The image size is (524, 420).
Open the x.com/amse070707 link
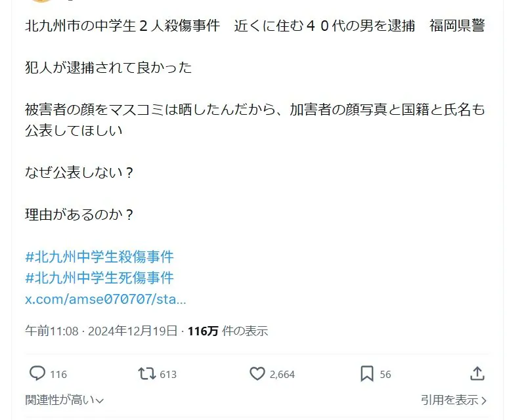[x=105, y=299]
